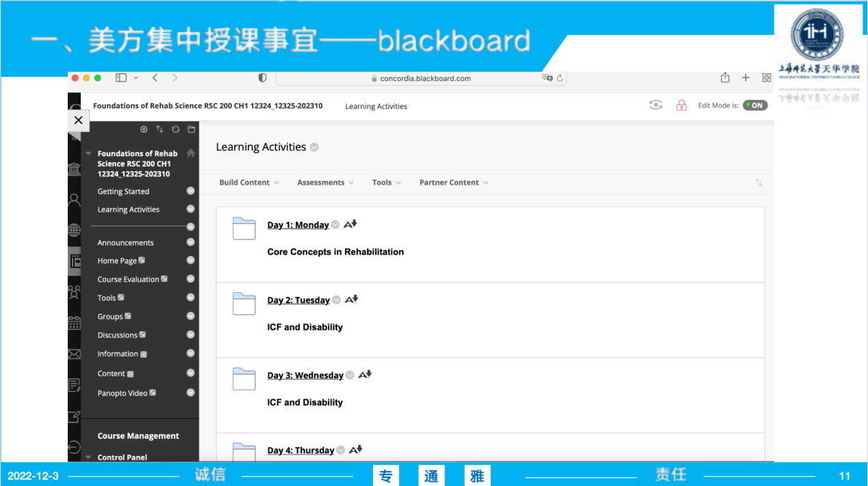This screenshot has height=486, width=868.
Task: Click reorder arrows icon in content toolbar
Action: [758, 183]
